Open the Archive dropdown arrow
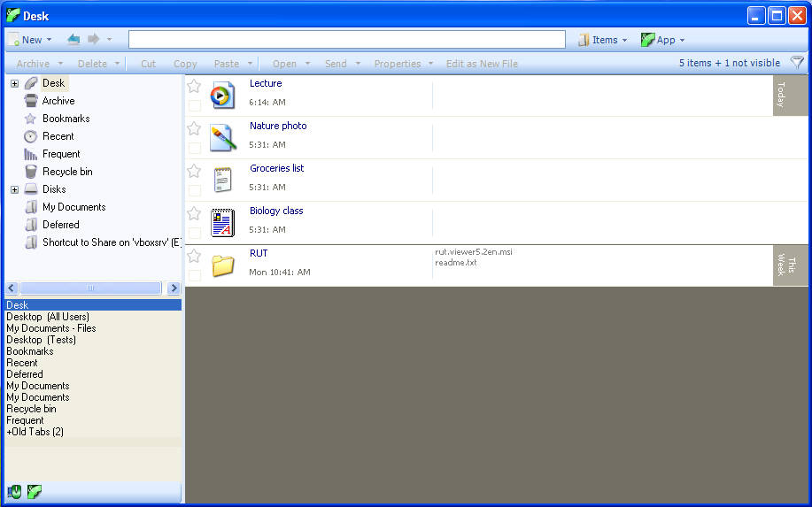812x507 pixels. click(60, 64)
